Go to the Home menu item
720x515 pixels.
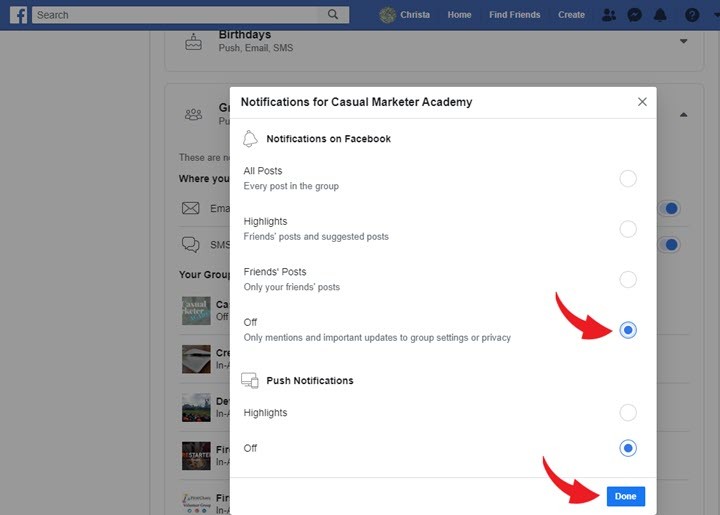[x=459, y=15]
